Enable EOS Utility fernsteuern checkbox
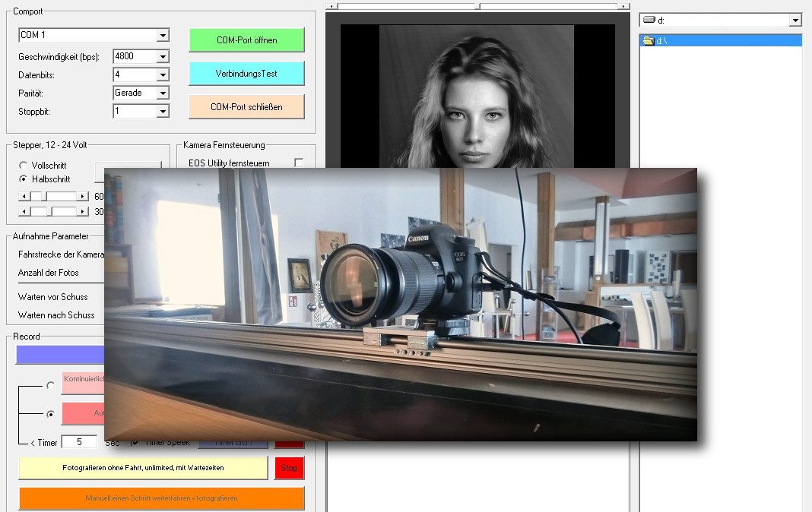 point(299,163)
